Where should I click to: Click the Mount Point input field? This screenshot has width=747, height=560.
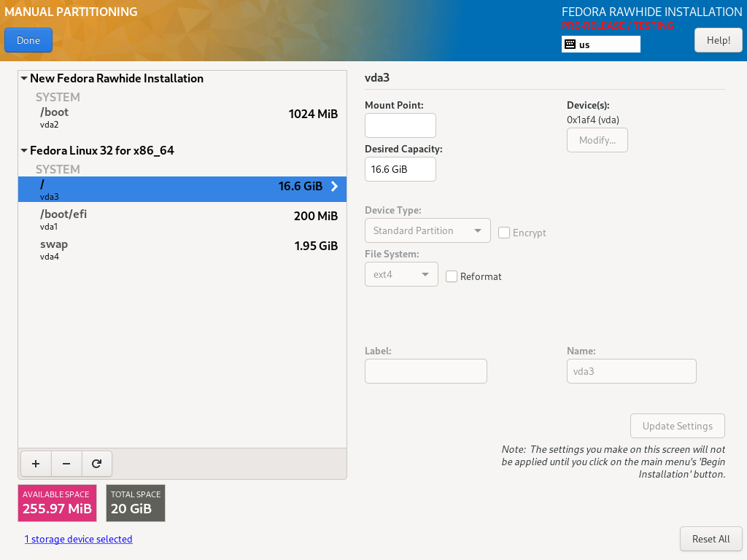tap(400, 125)
